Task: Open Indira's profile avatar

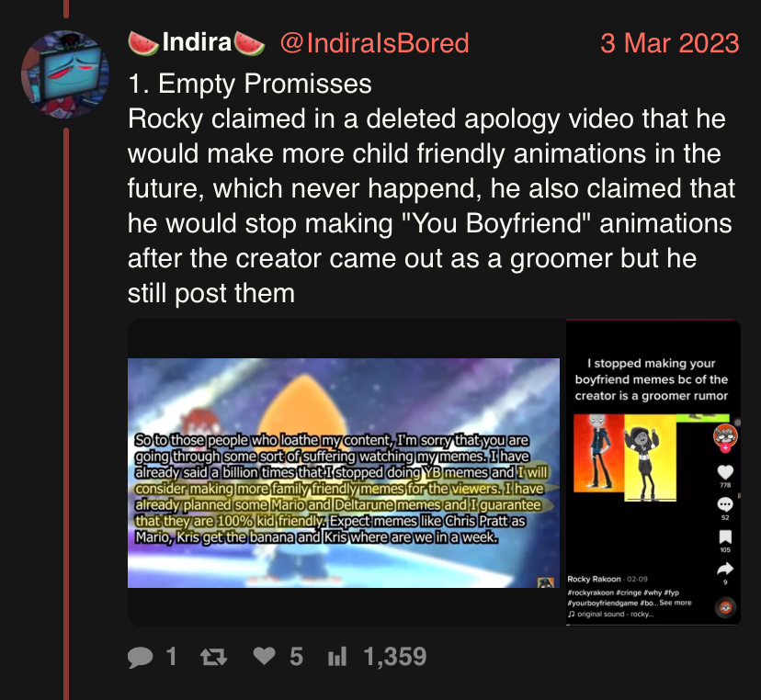Action: 65,74
